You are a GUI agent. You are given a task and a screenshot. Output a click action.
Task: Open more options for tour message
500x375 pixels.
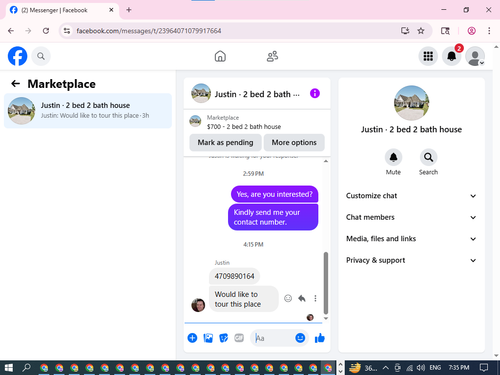click(315, 298)
